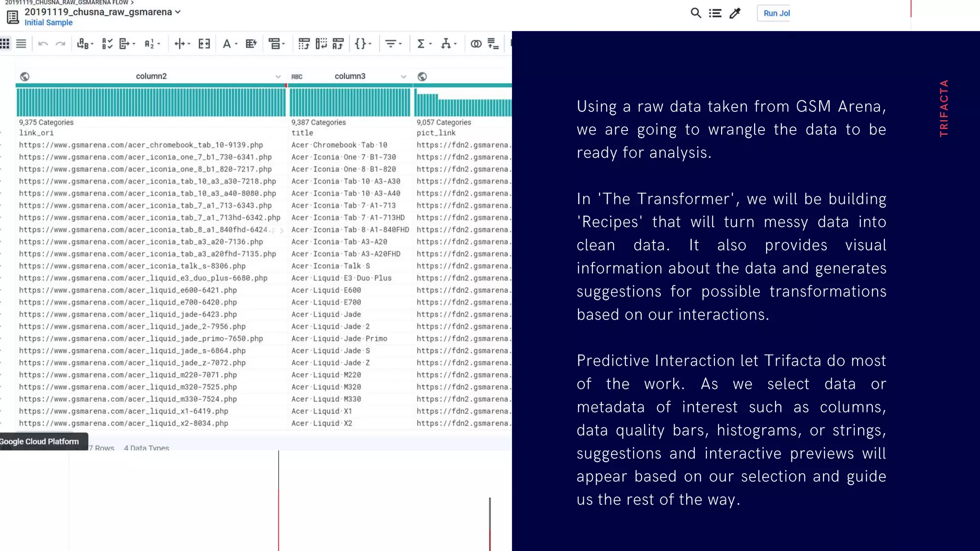This screenshot has height=551, width=980.
Task: Select the acer_liquid_x1-6419.php link cell
Action: 123,411
